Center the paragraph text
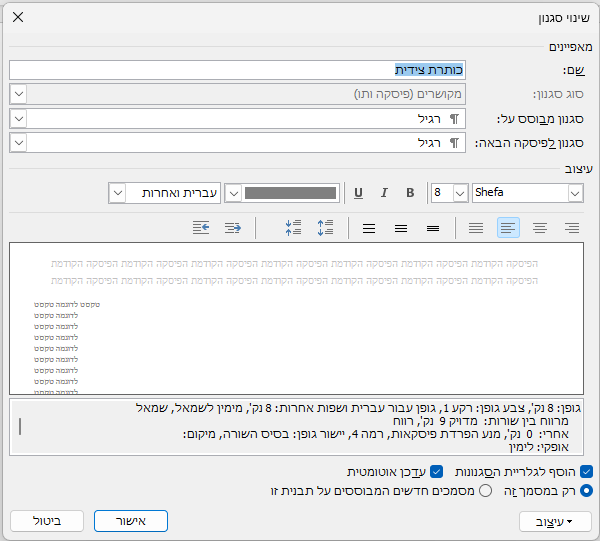 540,228
